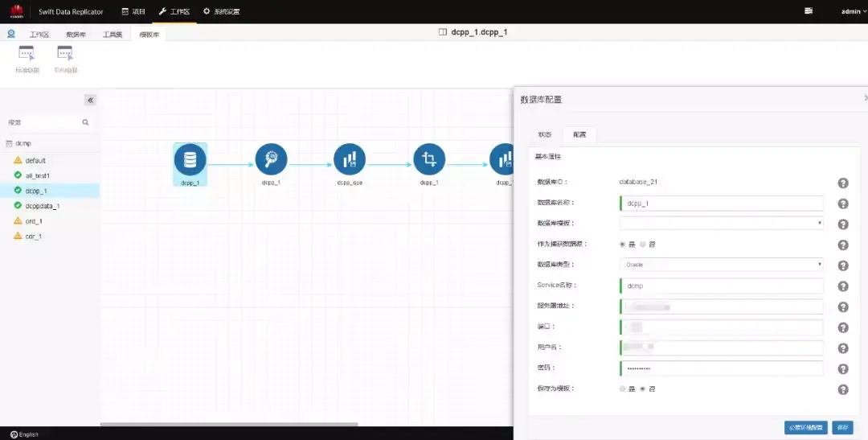Viewport: 868px width, 440px height.
Task: Click the search magnifier icon in sidebar
Action: click(85, 122)
